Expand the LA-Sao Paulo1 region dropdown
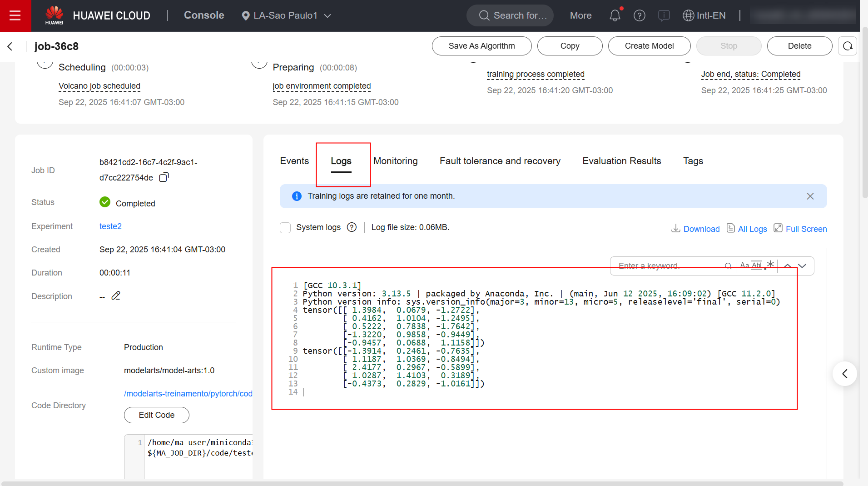The image size is (868, 486). pos(286,15)
